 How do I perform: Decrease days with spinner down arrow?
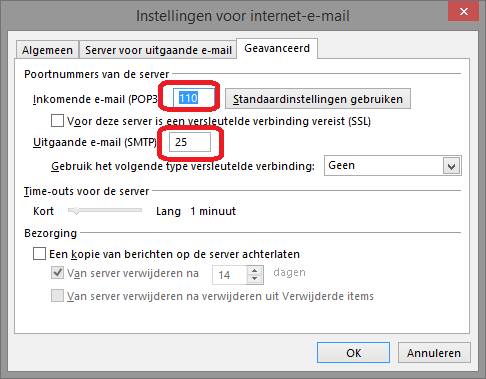(x=255, y=279)
